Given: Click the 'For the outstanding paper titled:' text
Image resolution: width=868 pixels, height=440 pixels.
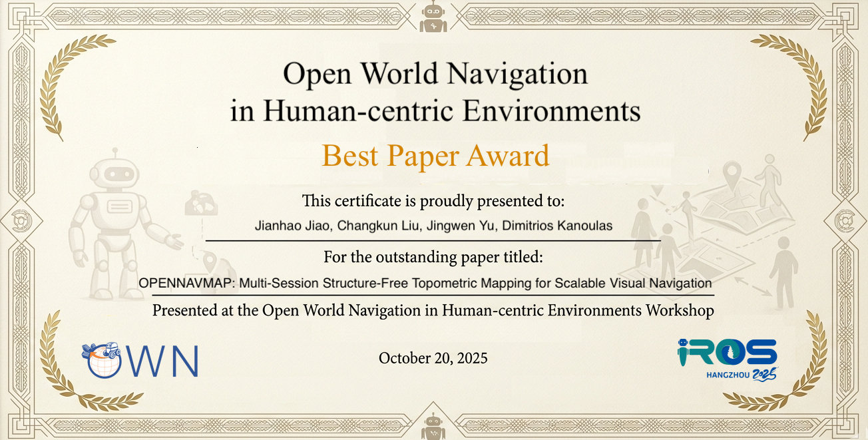Looking at the screenshot, I should tap(433, 257).
